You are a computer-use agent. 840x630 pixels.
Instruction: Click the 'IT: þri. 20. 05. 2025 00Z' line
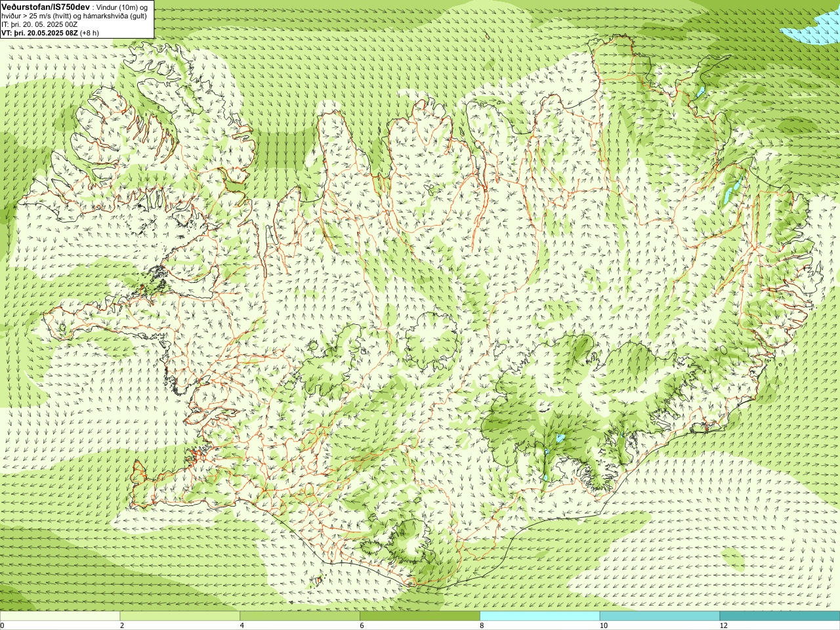click(41, 24)
